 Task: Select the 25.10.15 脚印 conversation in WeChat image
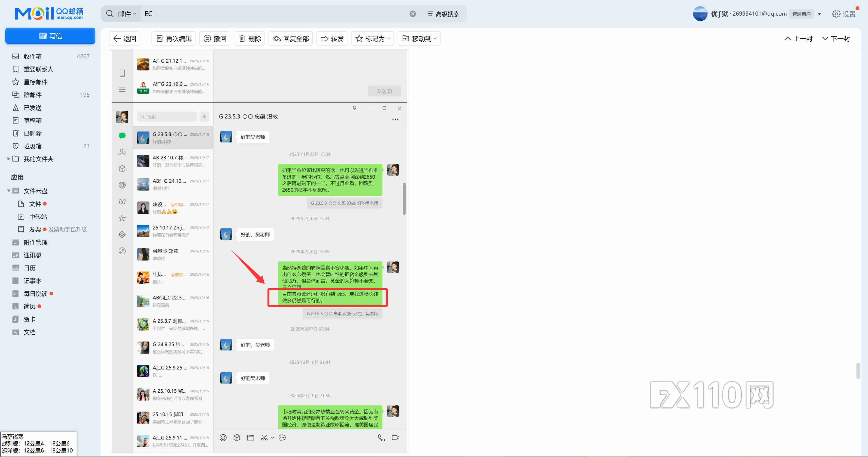click(173, 418)
